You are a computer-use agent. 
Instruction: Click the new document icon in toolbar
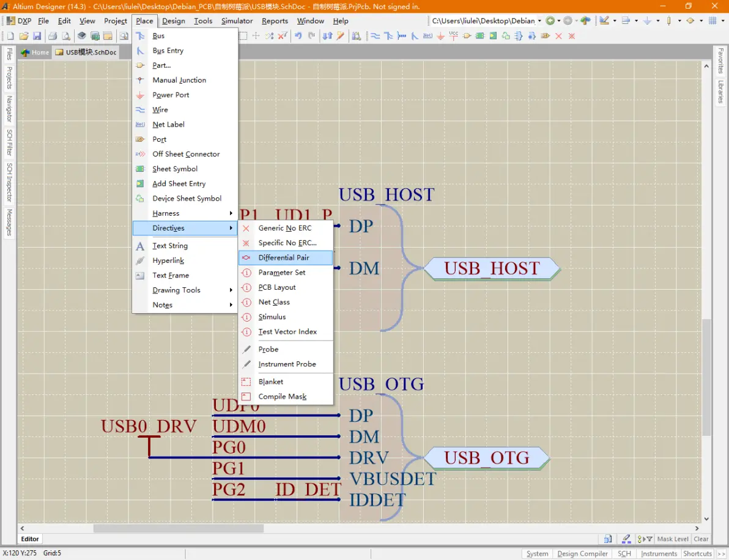coord(10,36)
